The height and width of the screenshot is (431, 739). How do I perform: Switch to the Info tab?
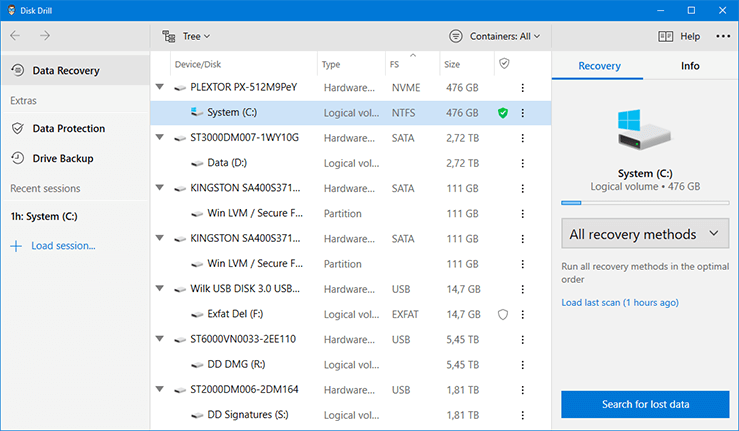pos(690,66)
